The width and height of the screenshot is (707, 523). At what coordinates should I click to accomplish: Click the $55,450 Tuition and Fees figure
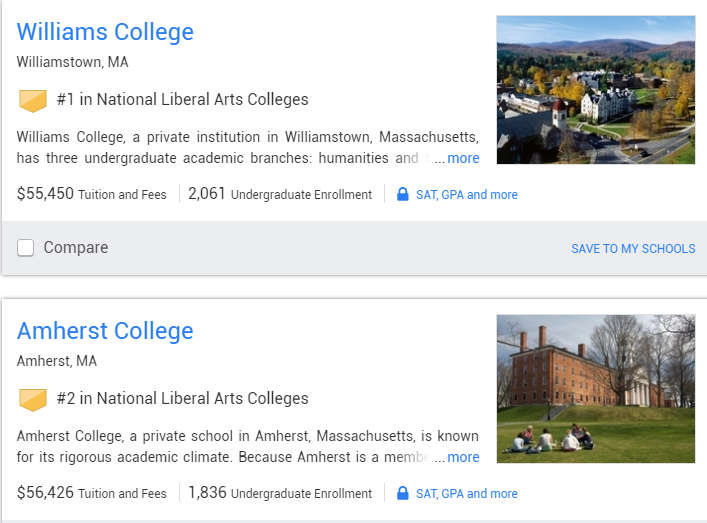click(46, 194)
